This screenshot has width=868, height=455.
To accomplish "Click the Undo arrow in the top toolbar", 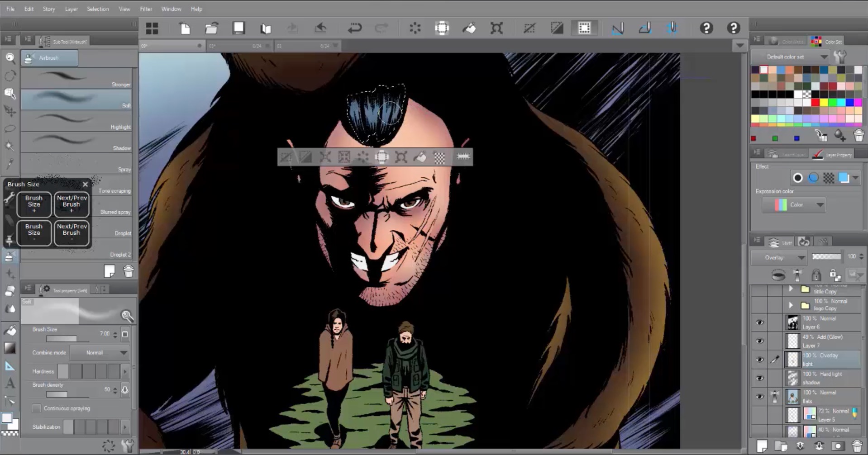I will pyautogui.click(x=354, y=28).
